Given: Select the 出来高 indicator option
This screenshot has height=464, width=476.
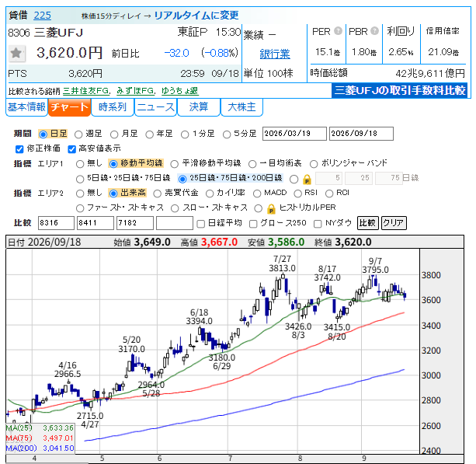Looking at the screenshot, I should [x=113, y=194].
